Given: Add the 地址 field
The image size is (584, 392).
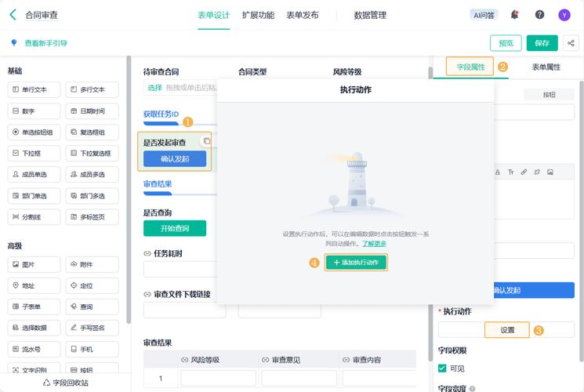Looking at the screenshot, I should [34, 286].
